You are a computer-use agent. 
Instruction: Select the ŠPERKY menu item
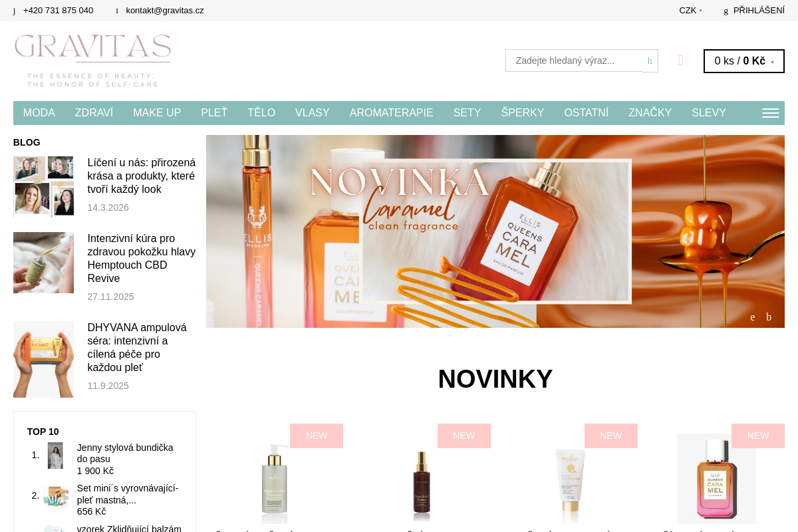click(x=523, y=113)
